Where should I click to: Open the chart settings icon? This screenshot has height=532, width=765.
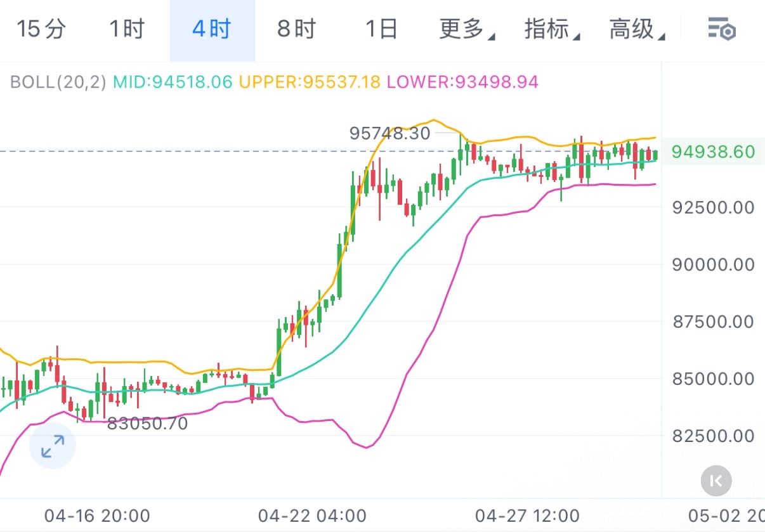(721, 30)
